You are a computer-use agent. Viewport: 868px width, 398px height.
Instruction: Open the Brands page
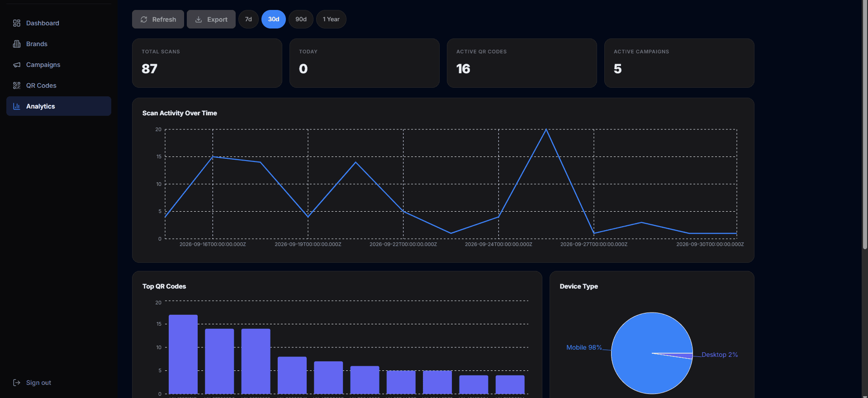click(59, 44)
